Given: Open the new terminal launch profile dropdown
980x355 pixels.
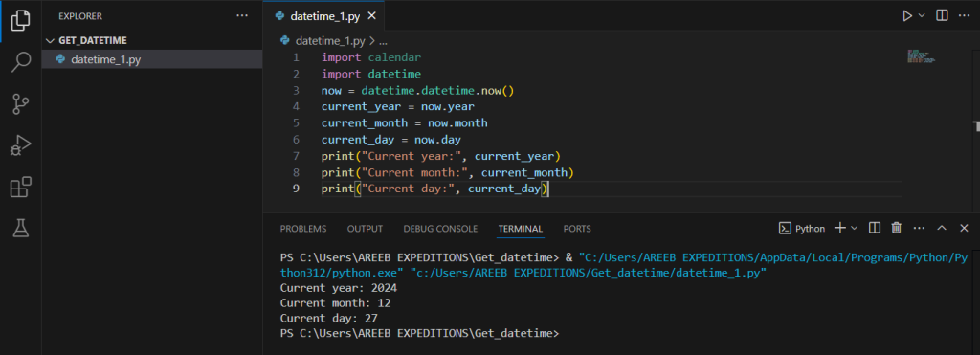Looking at the screenshot, I should 855,228.
